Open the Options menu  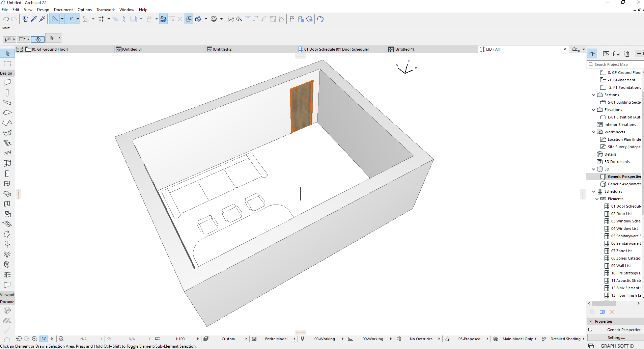tap(85, 9)
